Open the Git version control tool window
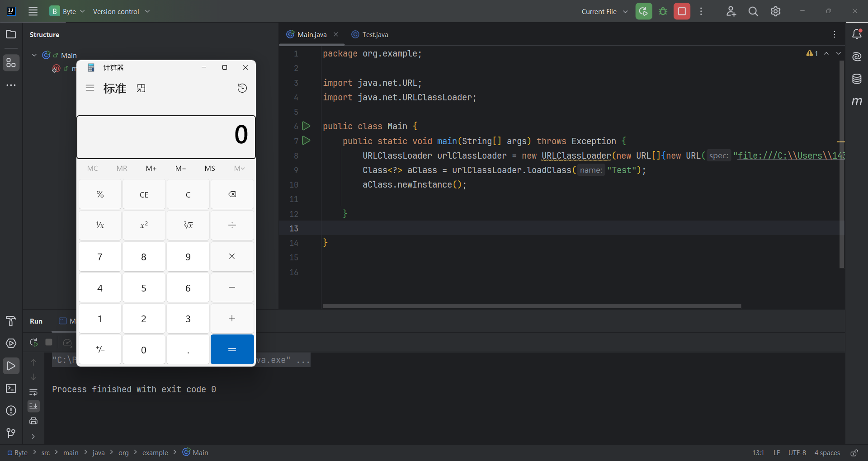868x461 pixels. tap(11, 433)
